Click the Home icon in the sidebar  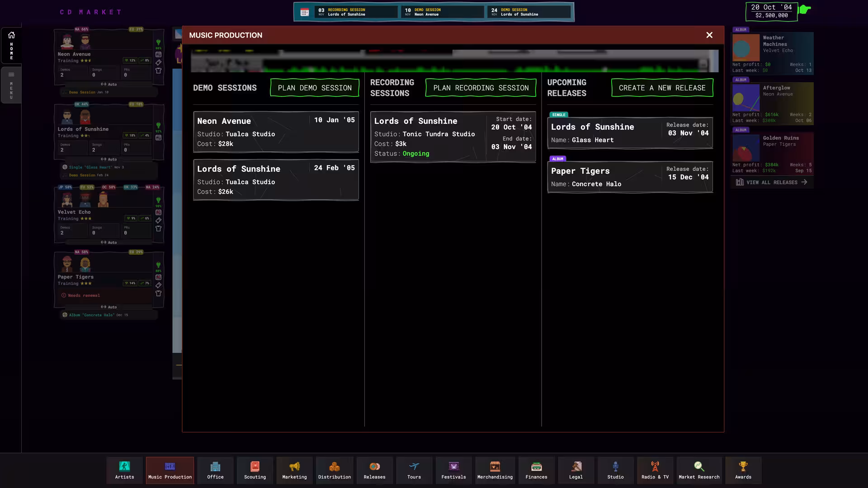pos(11,35)
